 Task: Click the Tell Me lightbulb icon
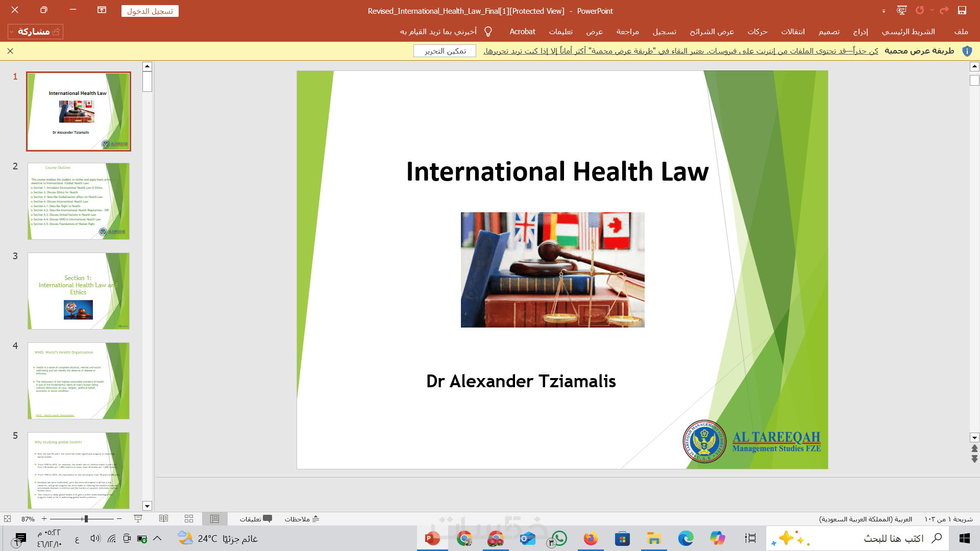(488, 32)
